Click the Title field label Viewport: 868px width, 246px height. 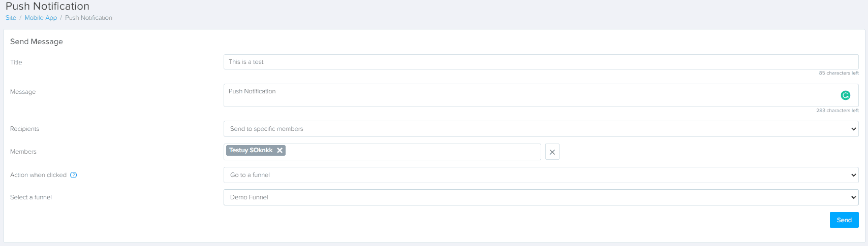(x=16, y=62)
